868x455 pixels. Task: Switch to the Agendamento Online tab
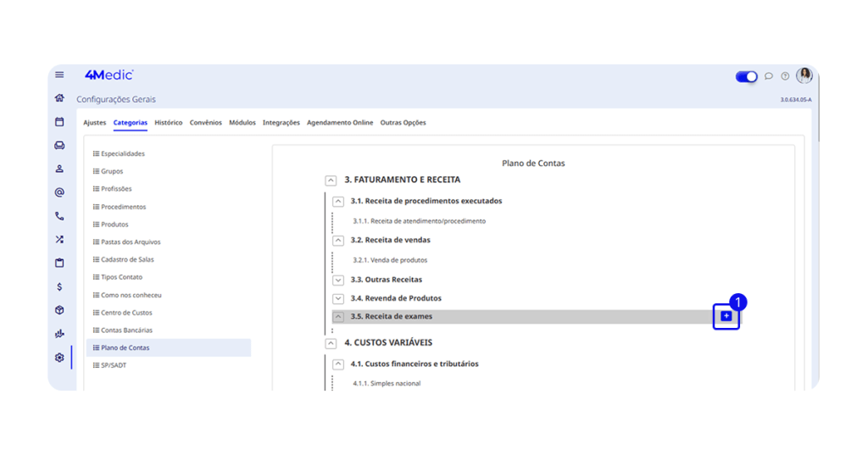click(340, 123)
